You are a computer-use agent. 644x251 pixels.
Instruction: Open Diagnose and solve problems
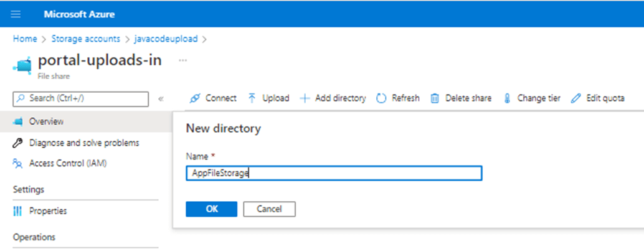point(84,143)
